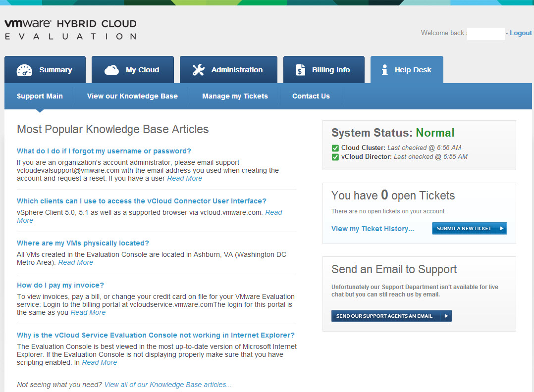Click arrow icon on Send Support Email button
This screenshot has width=534, height=392.
click(x=446, y=316)
